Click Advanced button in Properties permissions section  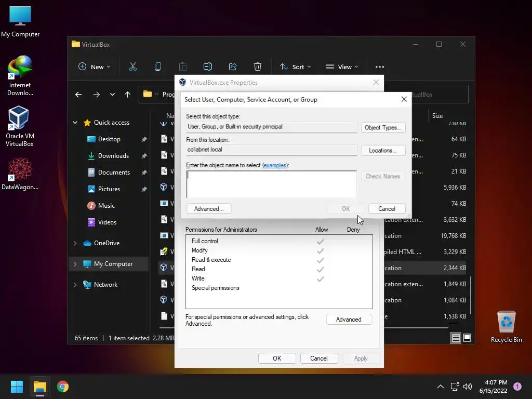(349, 320)
